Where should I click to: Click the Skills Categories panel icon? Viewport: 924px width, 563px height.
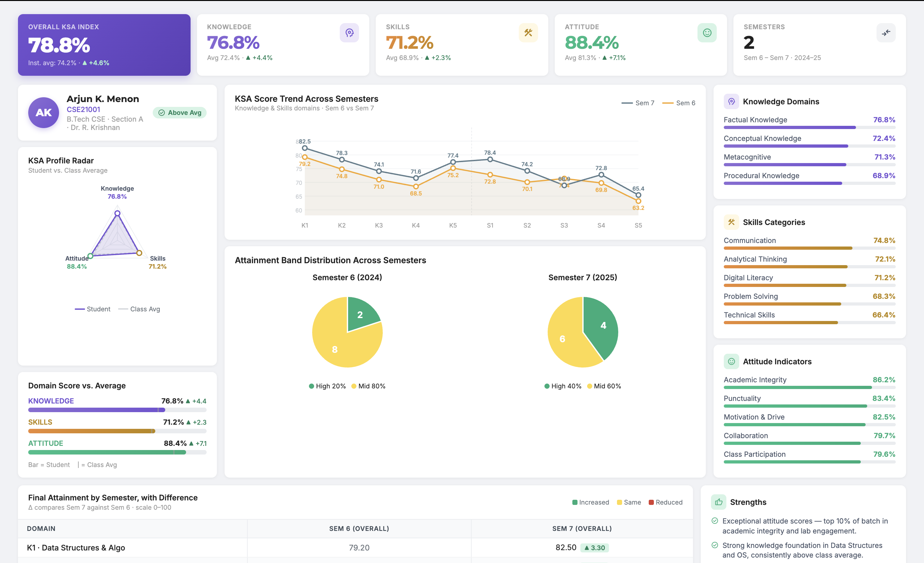click(x=731, y=222)
